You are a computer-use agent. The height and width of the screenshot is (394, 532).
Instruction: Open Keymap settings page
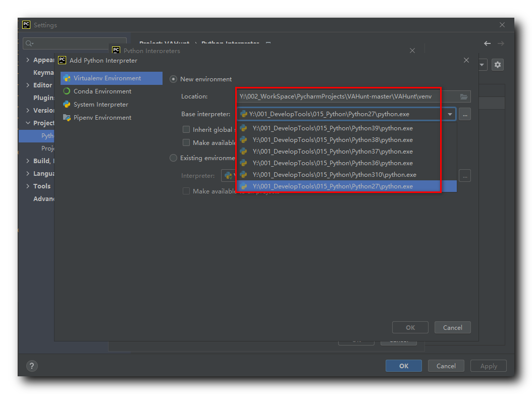coord(43,72)
